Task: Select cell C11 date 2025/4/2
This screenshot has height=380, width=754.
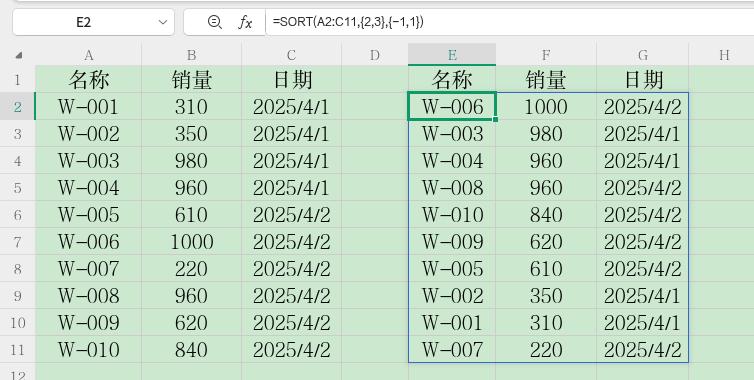Action: pyautogui.click(x=291, y=349)
